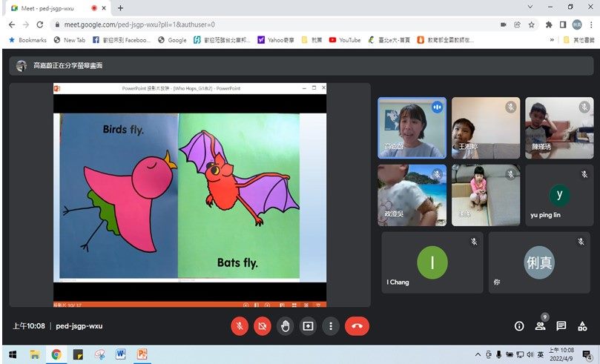Show hidden system tray icons

pyautogui.click(x=477, y=354)
